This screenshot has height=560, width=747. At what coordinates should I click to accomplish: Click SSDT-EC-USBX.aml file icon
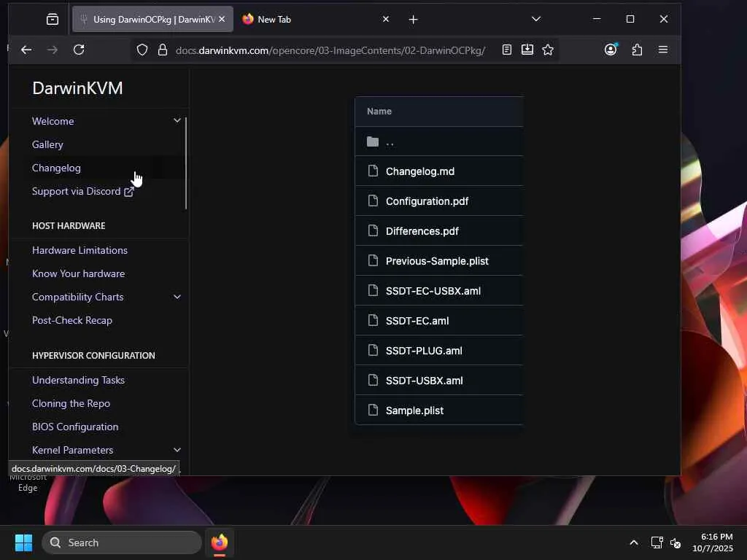pos(373,290)
